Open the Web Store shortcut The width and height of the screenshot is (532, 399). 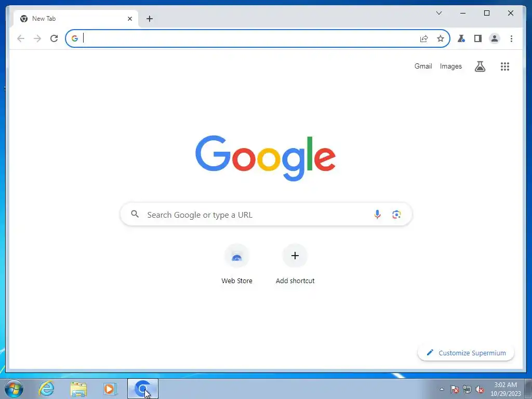[237, 264]
